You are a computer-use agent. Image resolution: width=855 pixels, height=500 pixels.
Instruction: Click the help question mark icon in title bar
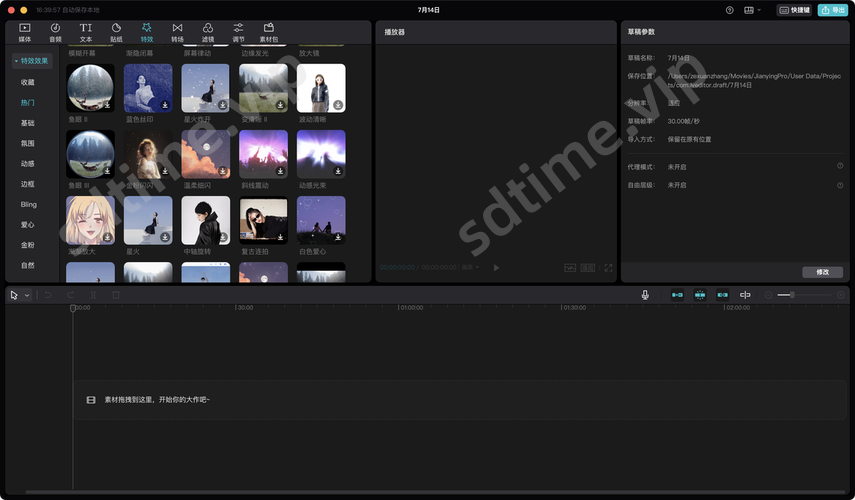point(729,10)
